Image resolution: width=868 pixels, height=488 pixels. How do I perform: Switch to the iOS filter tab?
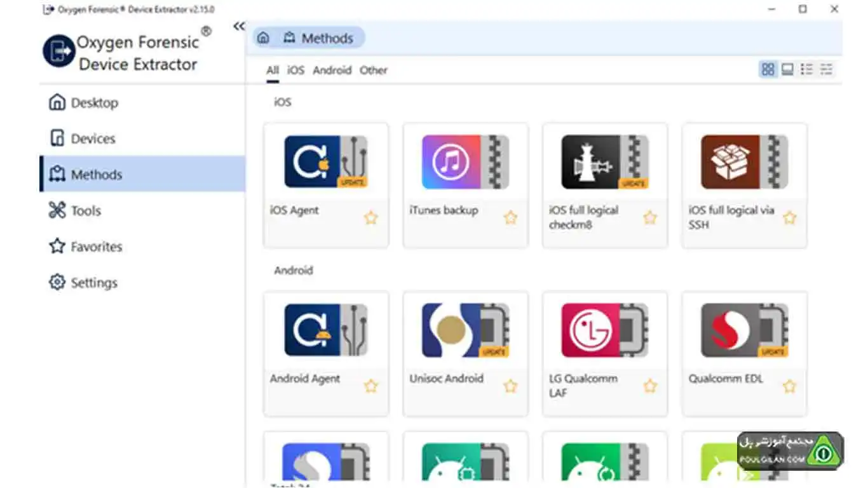(295, 70)
